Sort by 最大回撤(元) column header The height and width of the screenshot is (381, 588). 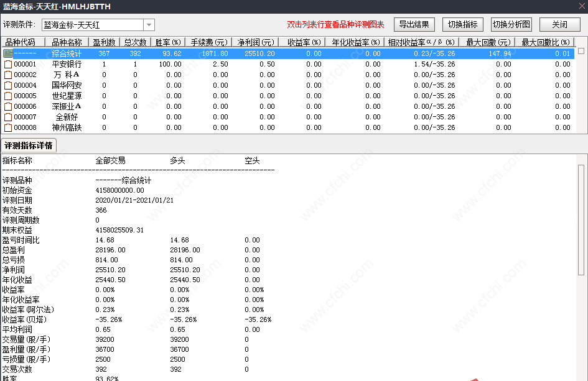tap(487, 42)
